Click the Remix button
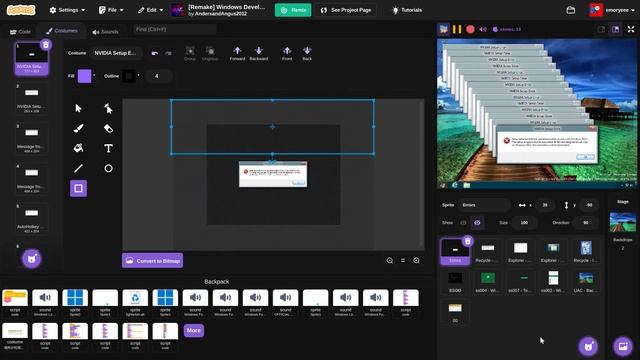The image size is (640, 360). tap(293, 10)
